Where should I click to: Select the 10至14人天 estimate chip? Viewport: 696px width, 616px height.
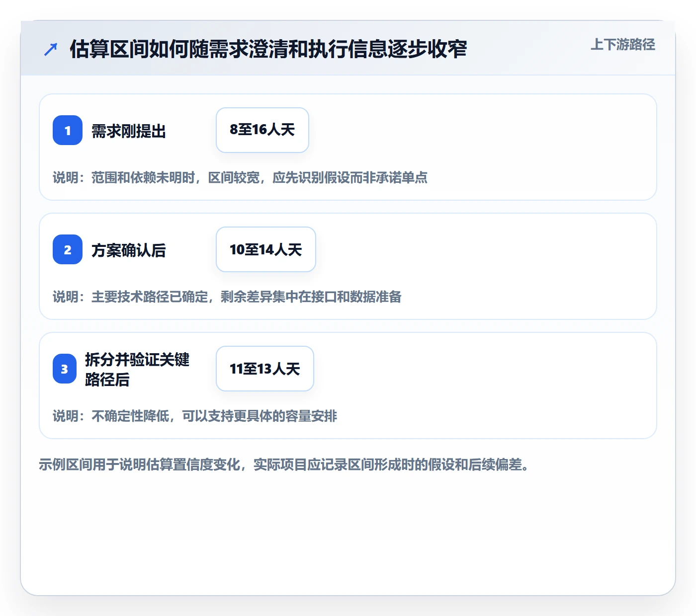[x=266, y=249]
